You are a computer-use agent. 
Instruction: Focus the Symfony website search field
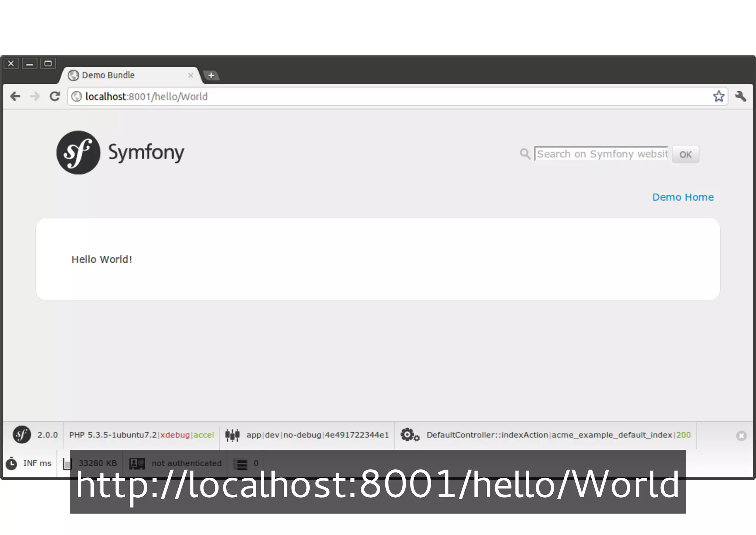click(602, 154)
